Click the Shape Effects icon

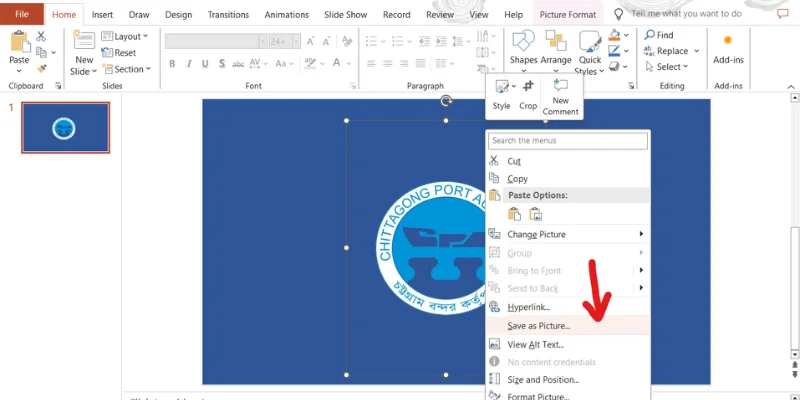point(615,66)
